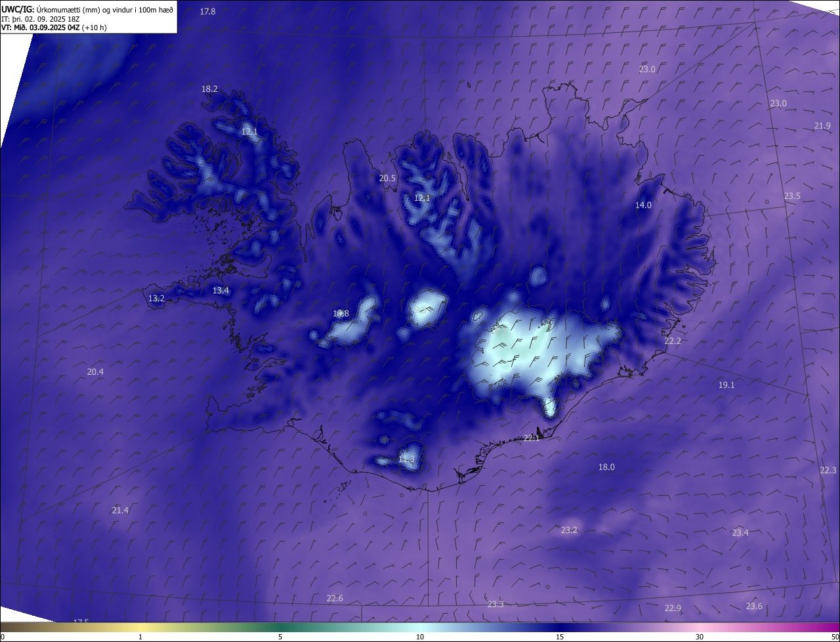Click the 20.5 value label
This screenshot has width=840, height=642.
pyautogui.click(x=387, y=179)
